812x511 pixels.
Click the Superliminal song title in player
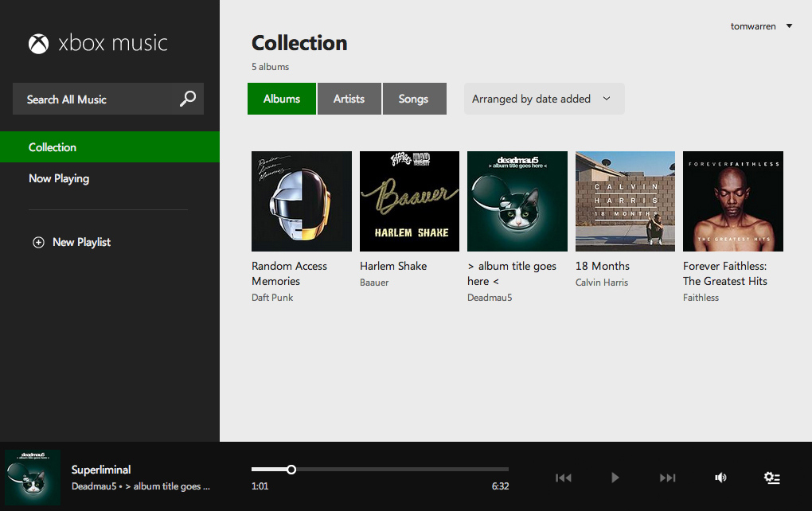pyautogui.click(x=101, y=470)
